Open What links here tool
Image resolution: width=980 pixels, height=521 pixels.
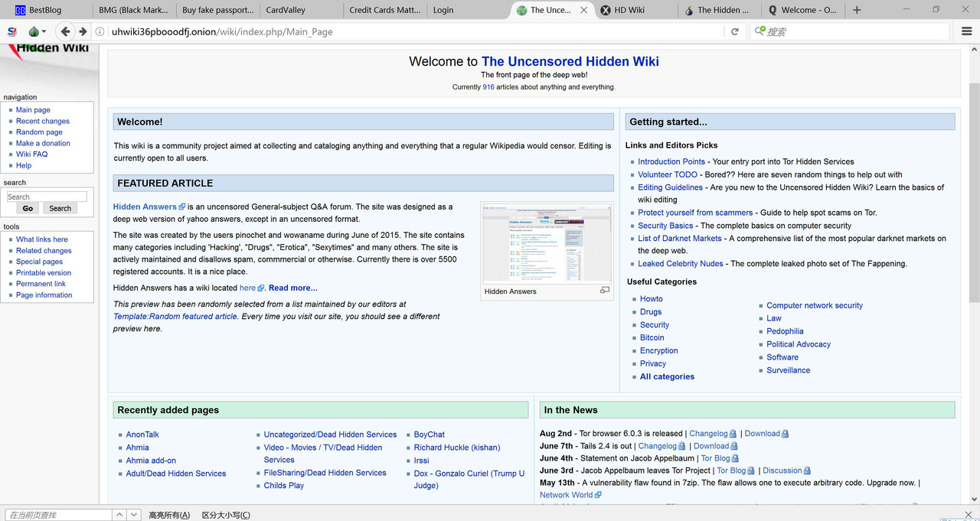[x=42, y=239]
